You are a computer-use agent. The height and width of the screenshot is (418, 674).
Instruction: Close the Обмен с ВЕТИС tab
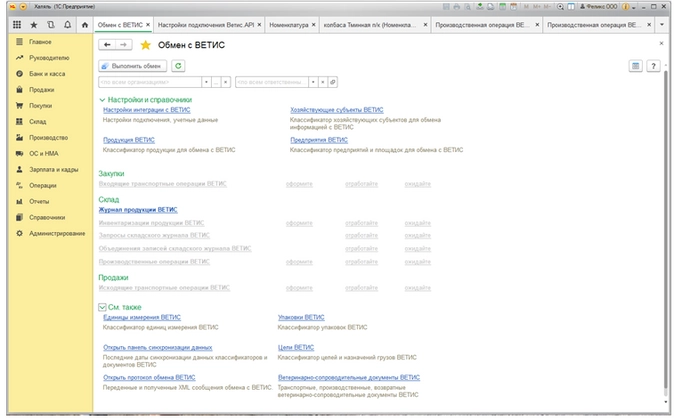(x=148, y=25)
